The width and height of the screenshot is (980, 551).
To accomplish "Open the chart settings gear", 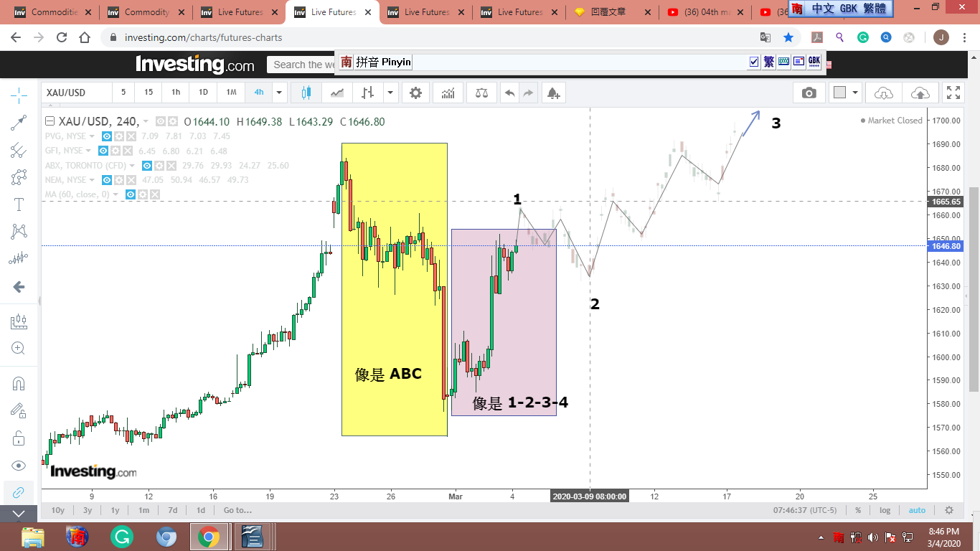I will [x=415, y=93].
